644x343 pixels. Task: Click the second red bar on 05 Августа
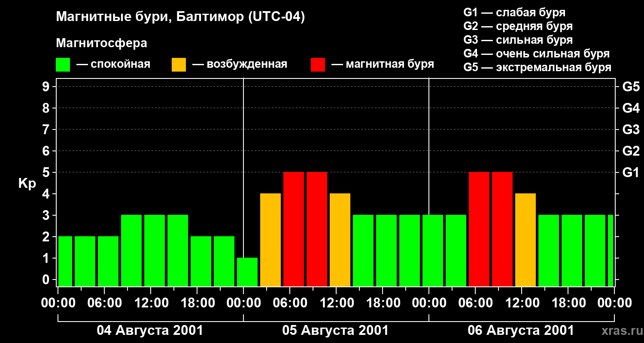coord(317,229)
